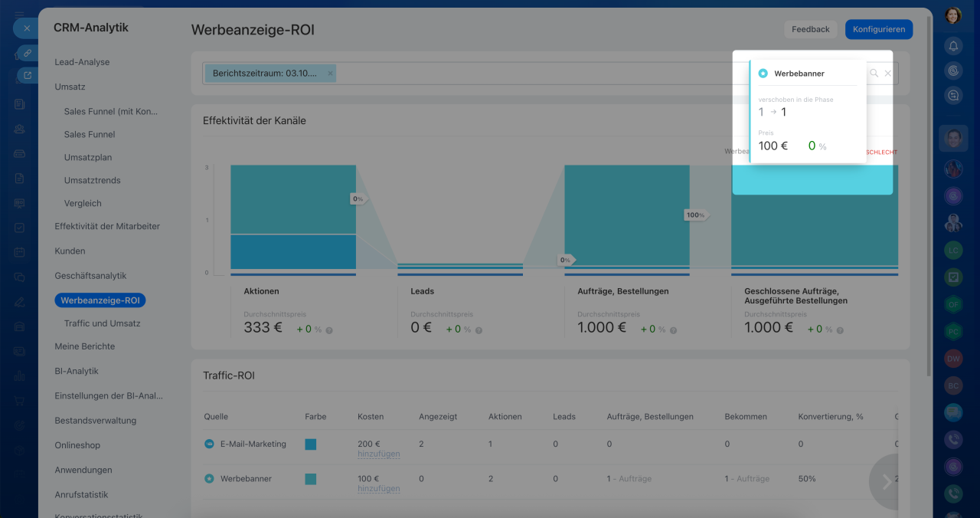Click the help icon beside Leads percentage

coord(479,330)
